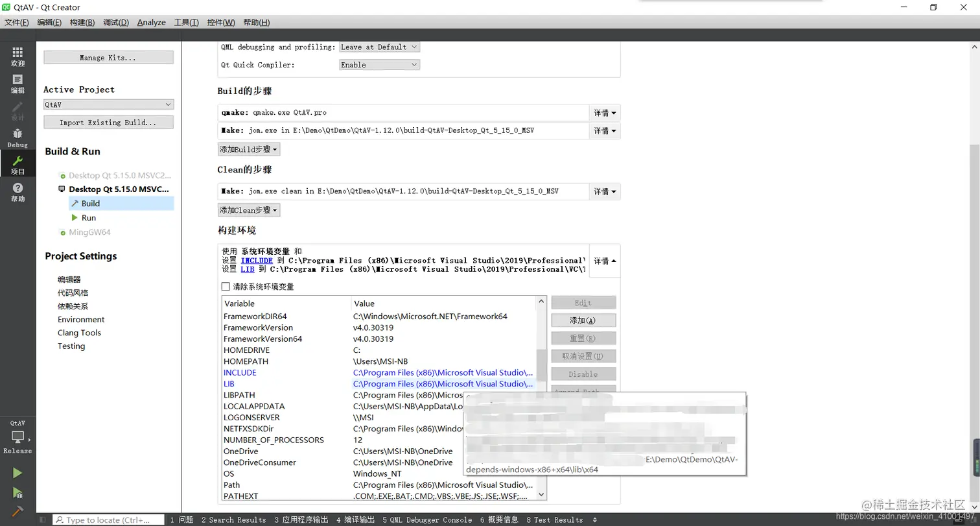Viewport: 980px width, 526px height.
Task: Open 依赖关系 project settings
Action: pos(73,306)
